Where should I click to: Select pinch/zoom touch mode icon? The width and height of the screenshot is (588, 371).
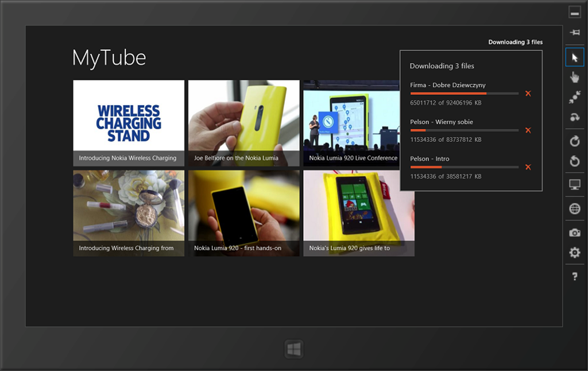coord(574,97)
